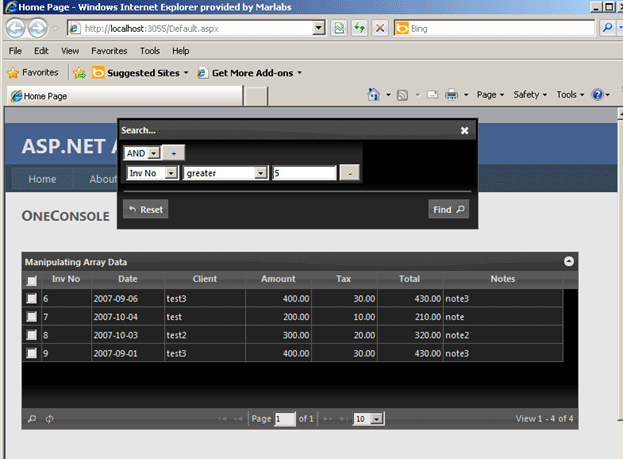
Task: Sort grid by Date column header
Action: point(128,279)
